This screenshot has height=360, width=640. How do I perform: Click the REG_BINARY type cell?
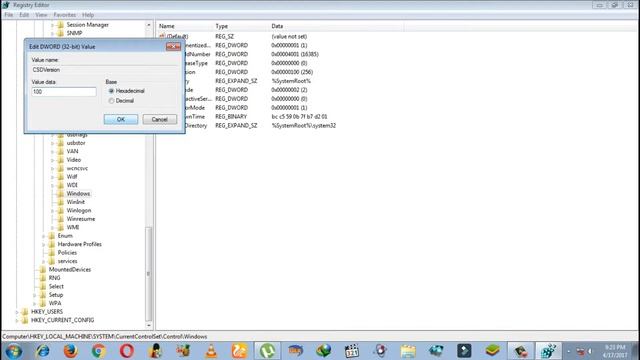click(x=231, y=117)
